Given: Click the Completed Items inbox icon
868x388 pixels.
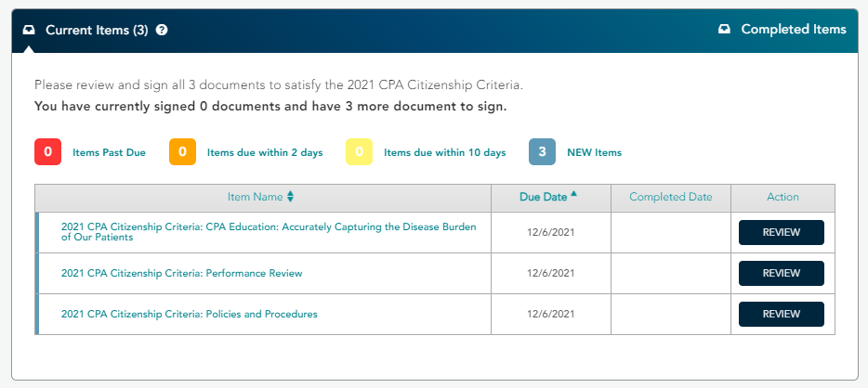Looking at the screenshot, I should click(x=724, y=30).
